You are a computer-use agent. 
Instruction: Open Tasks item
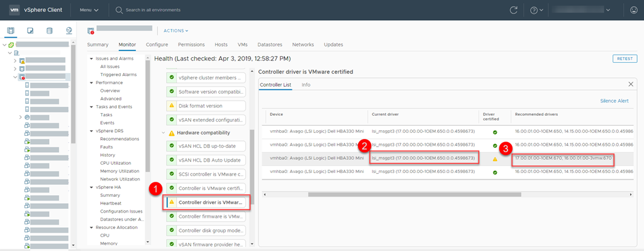pos(106,115)
